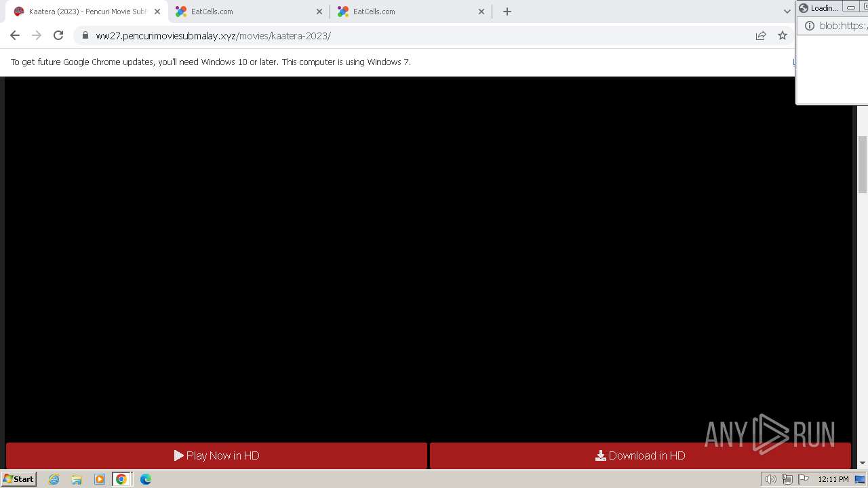This screenshot has width=868, height=488.
Task: Click the black video player area
Action: point(429,260)
